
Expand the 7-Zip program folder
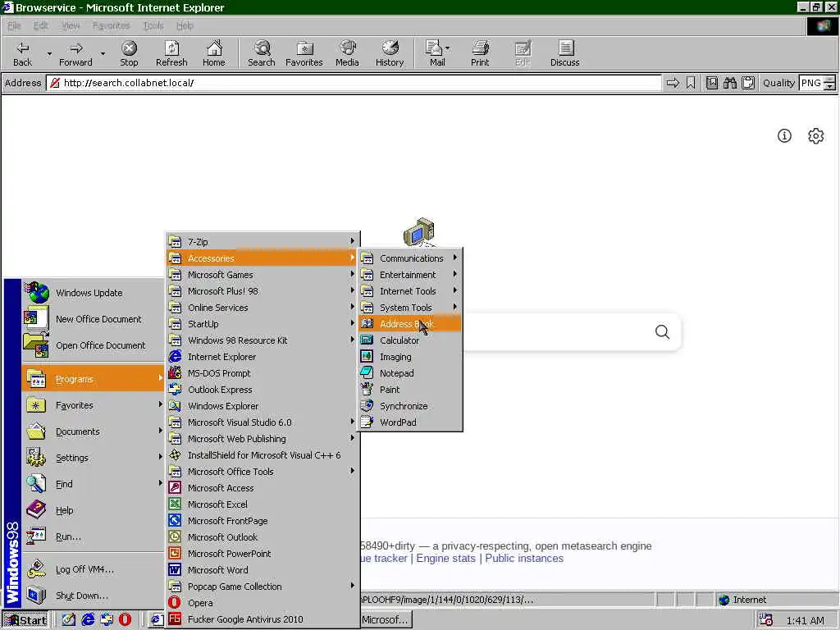pos(262,242)
